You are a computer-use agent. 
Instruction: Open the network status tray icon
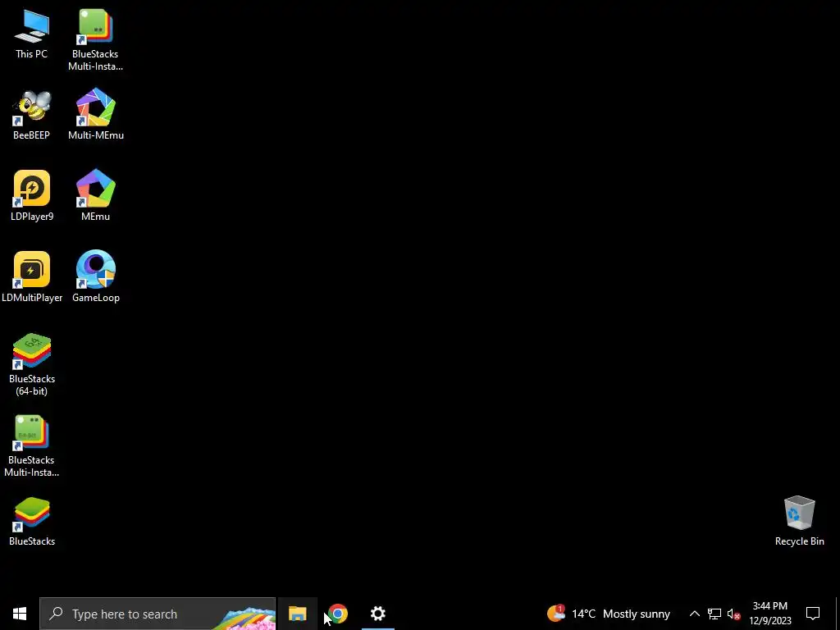(x=714, y=614)
